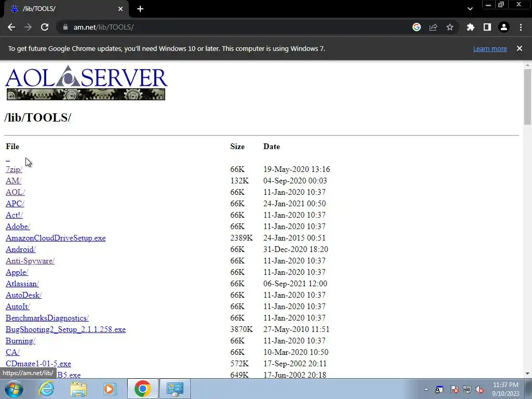This screenshot has width=532, height=399.
Task: Open the Burning/ directory
Action: point(20,341)
